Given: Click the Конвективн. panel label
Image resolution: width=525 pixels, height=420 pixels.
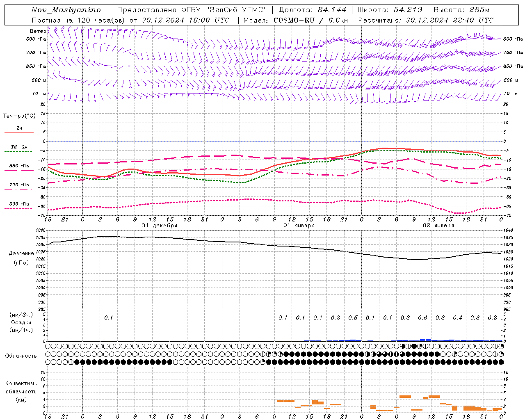Looking at the screenshot, I should tap(21, 384).
